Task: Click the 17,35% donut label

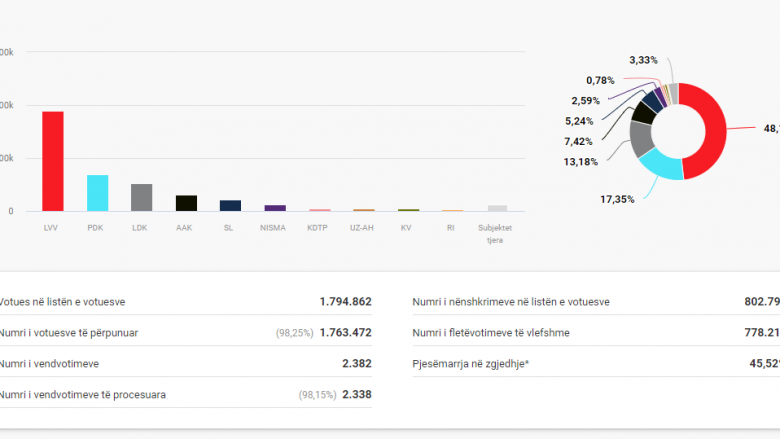Action: (617, 199)
